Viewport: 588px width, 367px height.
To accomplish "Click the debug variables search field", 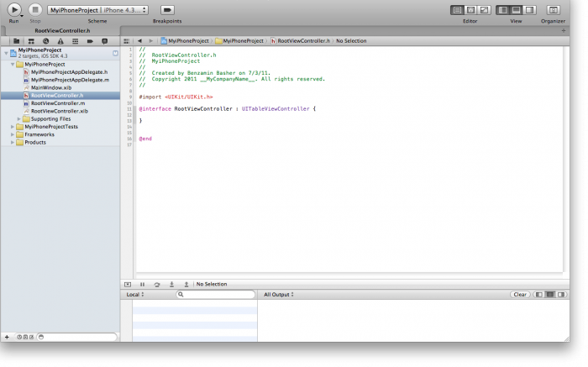I will pos(215,295).
